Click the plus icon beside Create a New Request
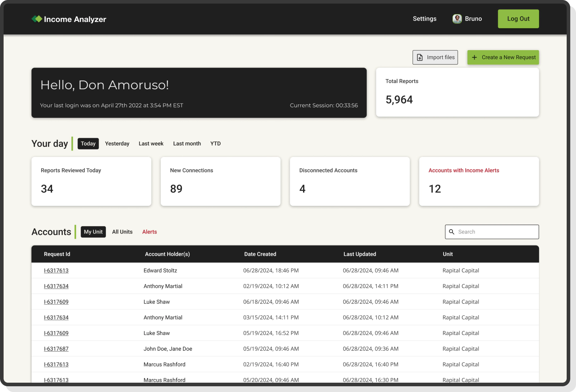 [x=475, y=57]
